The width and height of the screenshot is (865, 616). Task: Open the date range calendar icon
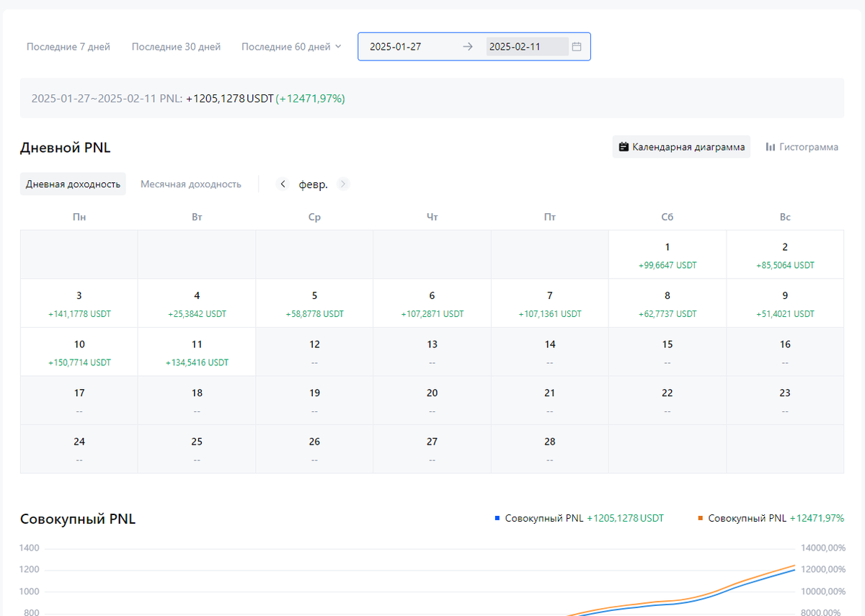pos(577,47)
